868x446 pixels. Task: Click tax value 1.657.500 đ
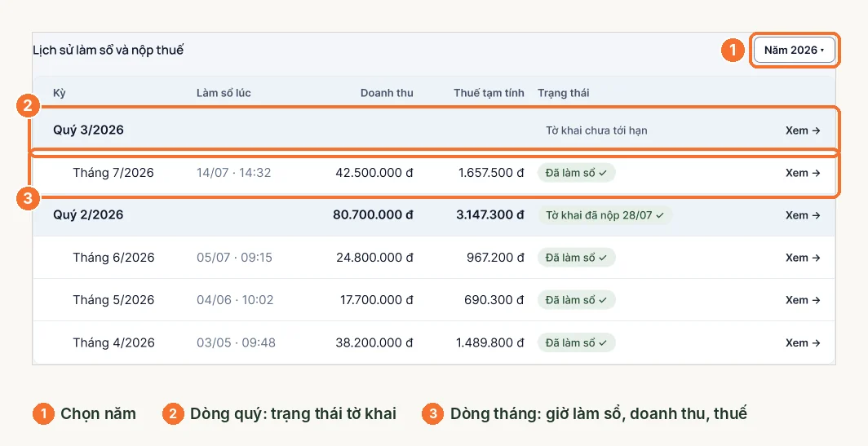491,173
